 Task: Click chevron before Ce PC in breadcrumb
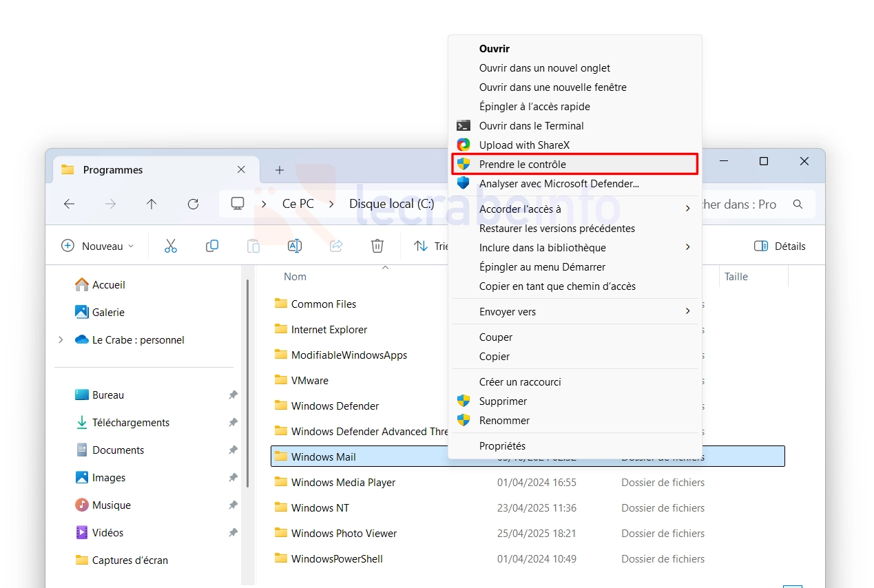coord(264,204)
